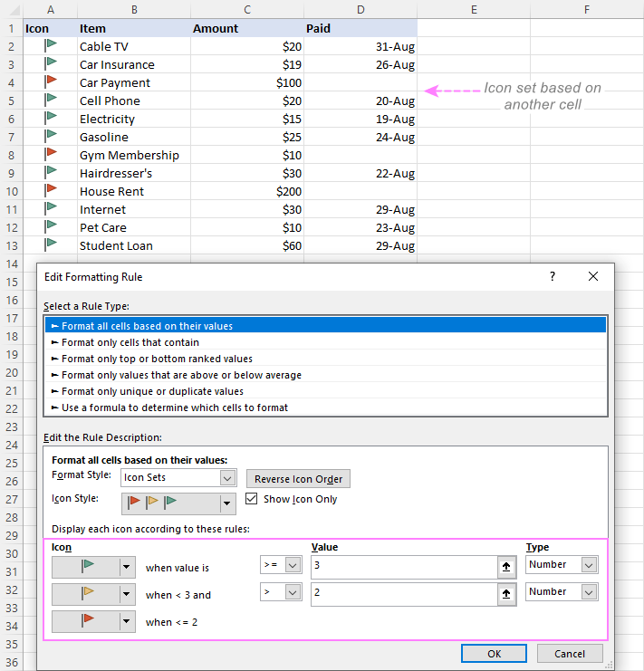
Task: Click the Cancel button
Action: (x=570, y=654)
